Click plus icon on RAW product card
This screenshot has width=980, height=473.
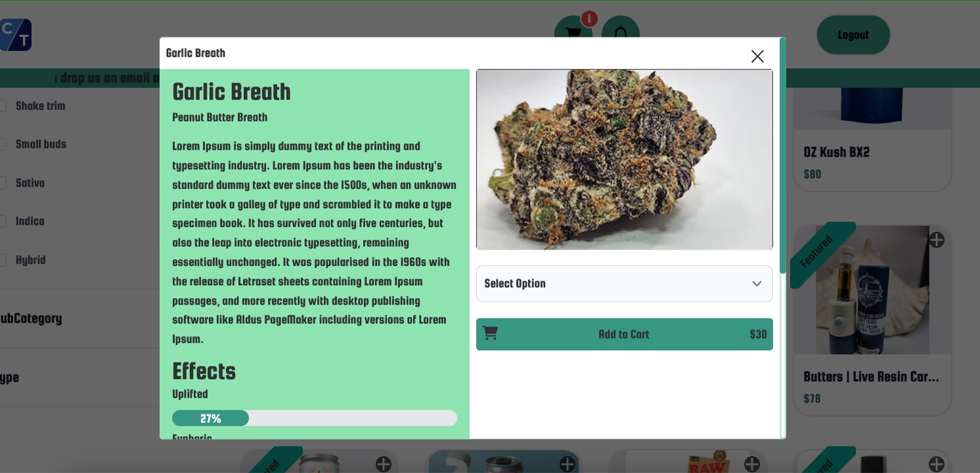[x=753, y=464]
